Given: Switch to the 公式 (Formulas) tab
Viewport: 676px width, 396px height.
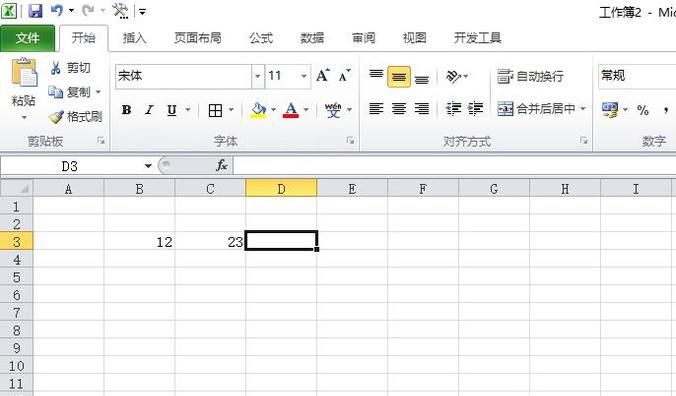Looking at the screenshot, I should pos(261,38).
